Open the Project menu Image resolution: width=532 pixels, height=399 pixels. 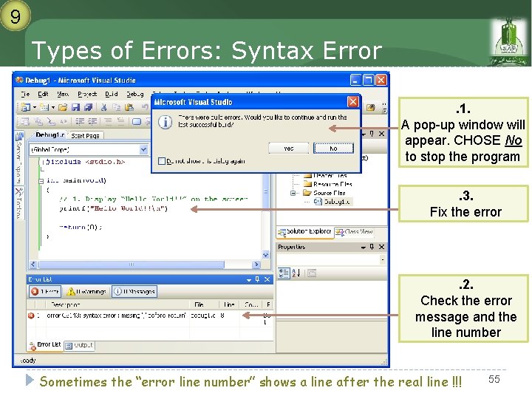(x=87, y=94)
